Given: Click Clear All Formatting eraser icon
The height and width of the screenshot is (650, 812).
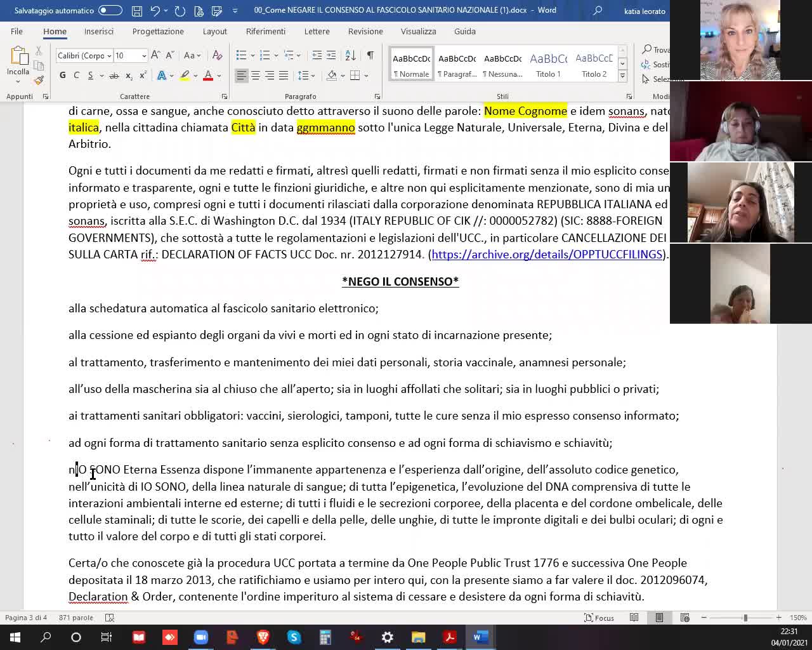Looking at the screenshot, I should (x=217, y=55).
